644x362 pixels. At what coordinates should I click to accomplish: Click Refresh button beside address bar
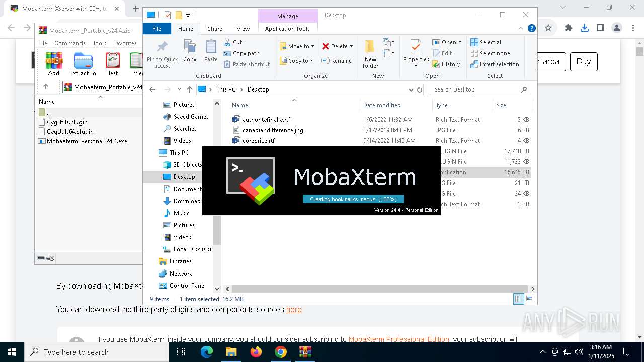(x=420, y=89)
